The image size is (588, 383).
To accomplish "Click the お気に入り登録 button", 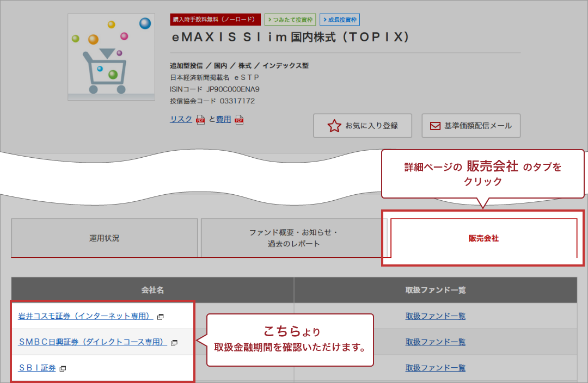I will (363, 125).
